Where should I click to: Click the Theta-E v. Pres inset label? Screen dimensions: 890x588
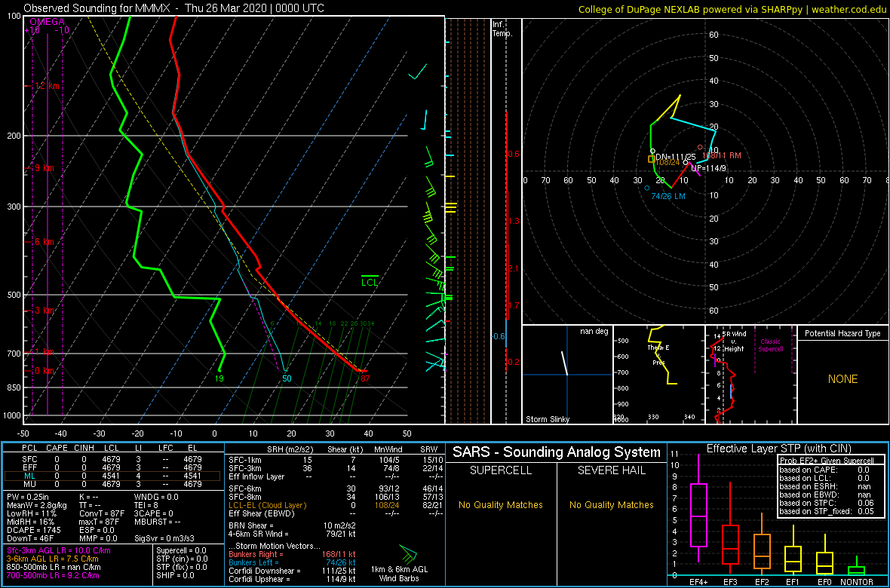657,354
